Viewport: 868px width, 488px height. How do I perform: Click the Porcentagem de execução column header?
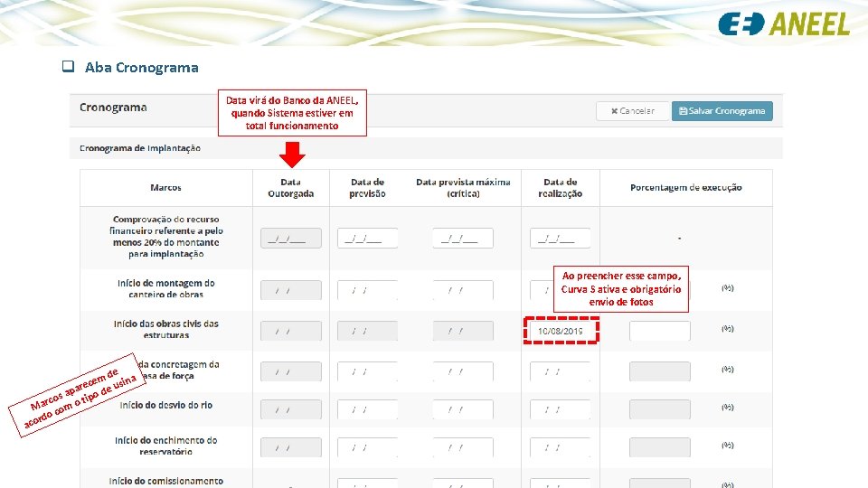(x=686, y=188)
